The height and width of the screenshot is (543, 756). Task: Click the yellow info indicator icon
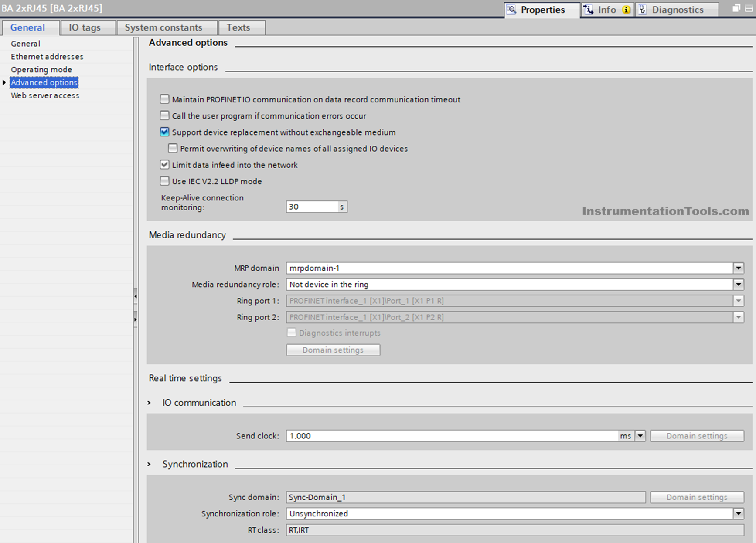[626, 10]
